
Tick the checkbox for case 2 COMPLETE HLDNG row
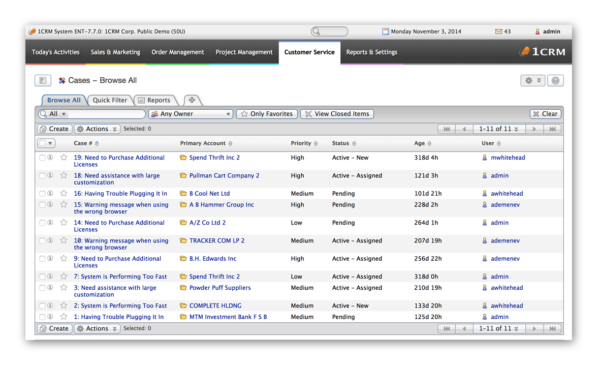coord(42,306)
